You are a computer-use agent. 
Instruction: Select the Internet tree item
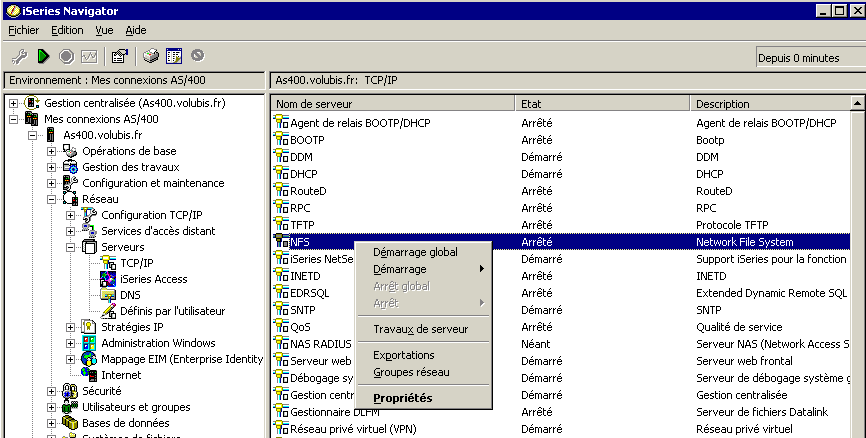[x=121, y=375]
